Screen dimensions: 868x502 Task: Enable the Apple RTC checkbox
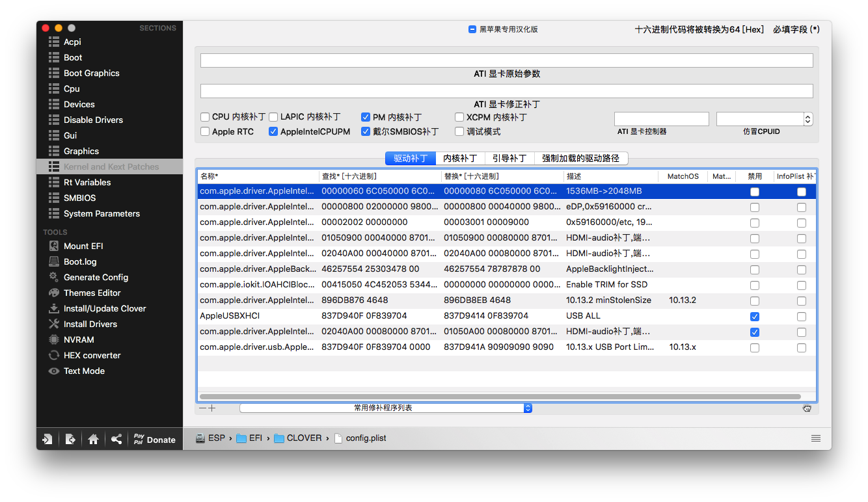tap(205, 131)
